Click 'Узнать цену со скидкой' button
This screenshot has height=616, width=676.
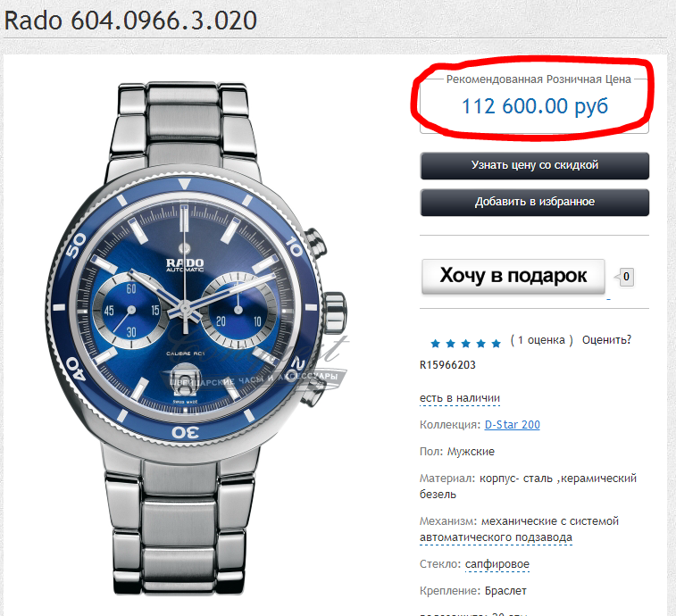pyautogui.click(x=535, y=165)
